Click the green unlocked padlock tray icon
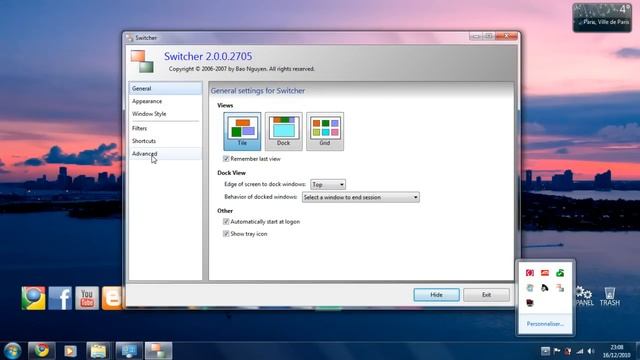The width and height of the screenshot is (640, 360). tap(560, 273)
